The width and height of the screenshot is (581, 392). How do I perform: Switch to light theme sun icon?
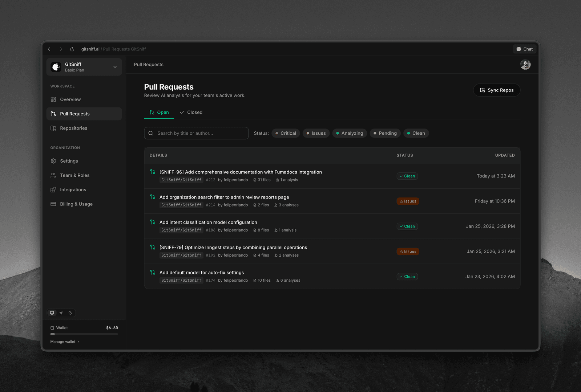[61, 313]
